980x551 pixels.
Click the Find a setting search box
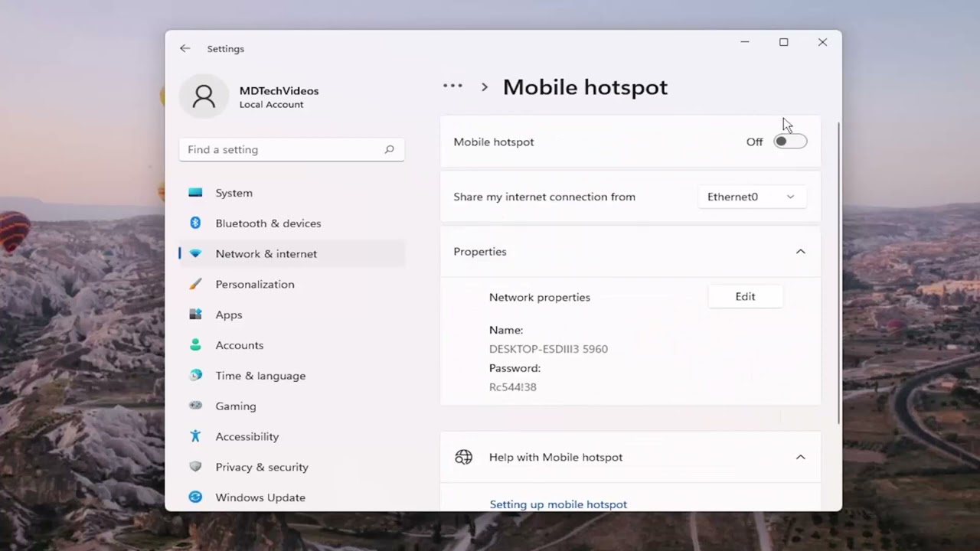click(x=292, y=149)
